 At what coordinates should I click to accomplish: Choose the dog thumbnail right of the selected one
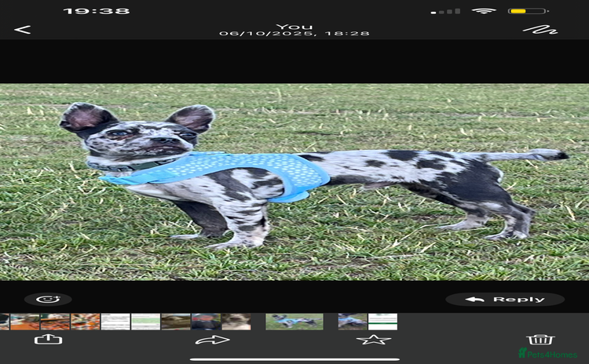point(352,321)
